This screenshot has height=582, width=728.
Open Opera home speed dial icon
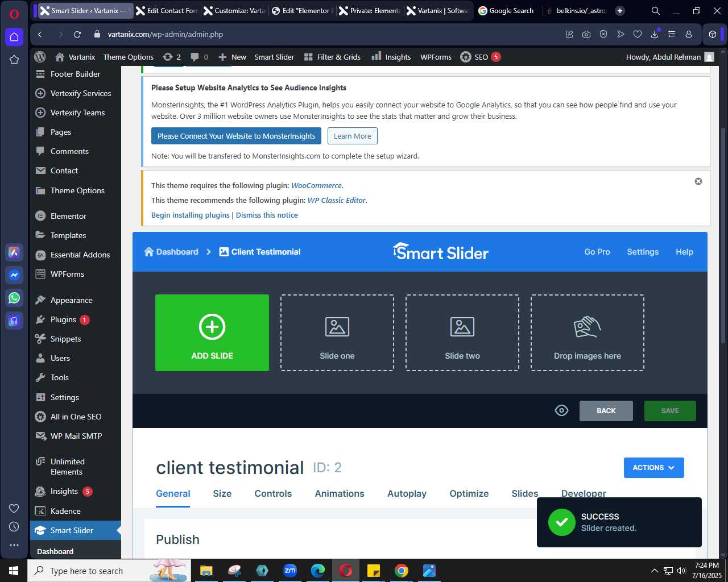[14, 37]
